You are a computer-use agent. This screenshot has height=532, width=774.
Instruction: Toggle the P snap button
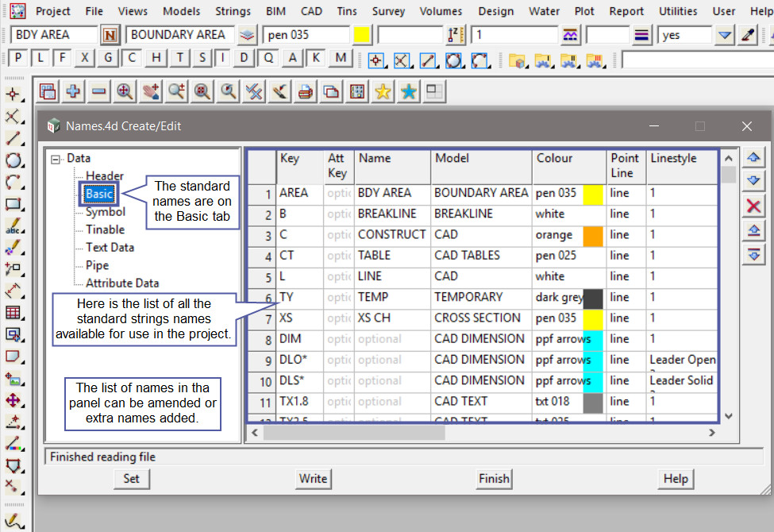coord(17,58)
